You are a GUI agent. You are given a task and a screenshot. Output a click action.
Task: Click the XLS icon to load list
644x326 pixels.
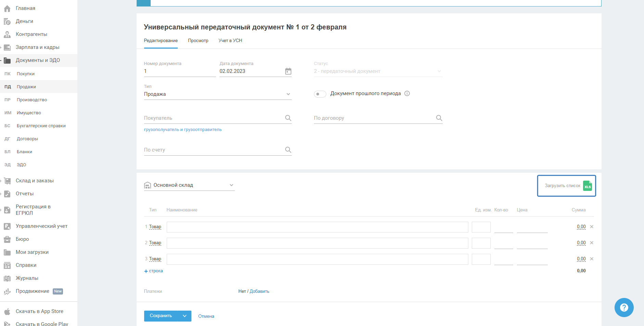click(x=588, y=186)
